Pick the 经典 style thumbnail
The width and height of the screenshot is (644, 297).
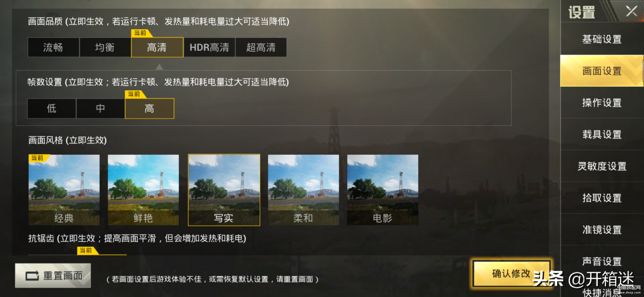click(x=64, y=190)
